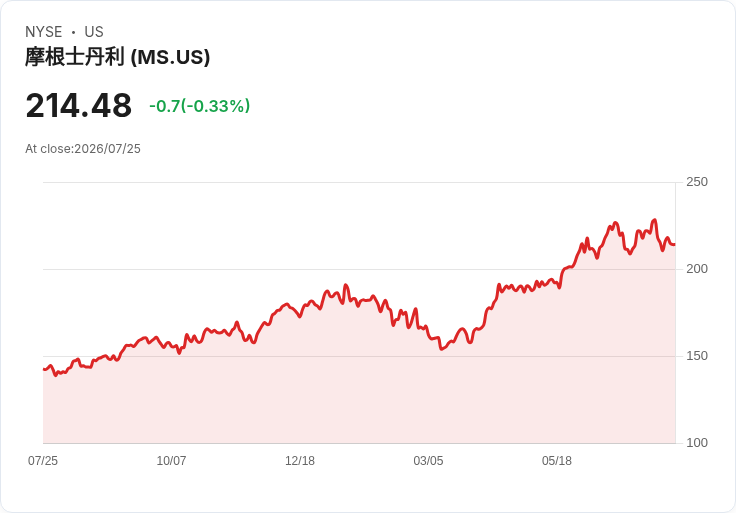Click the 05/18 date label on x-axis
The width and height of the screenshot is (736, 513).
point(557,461)
